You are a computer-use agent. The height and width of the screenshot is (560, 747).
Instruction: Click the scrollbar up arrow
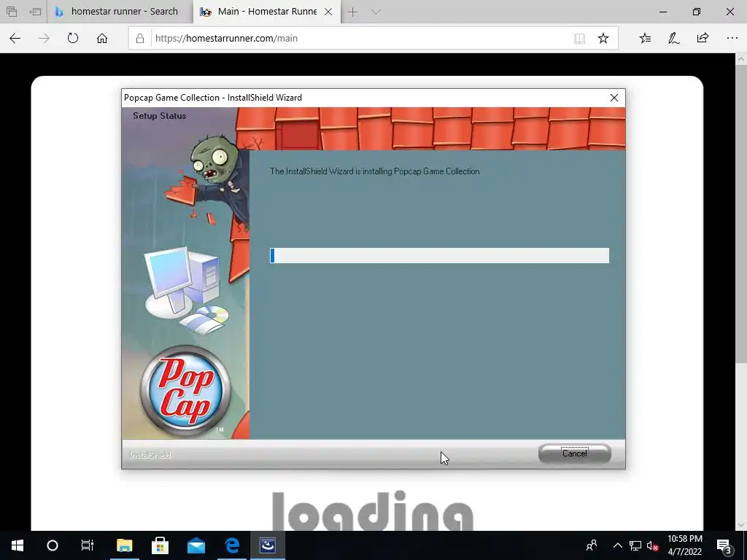pos(741,59)
